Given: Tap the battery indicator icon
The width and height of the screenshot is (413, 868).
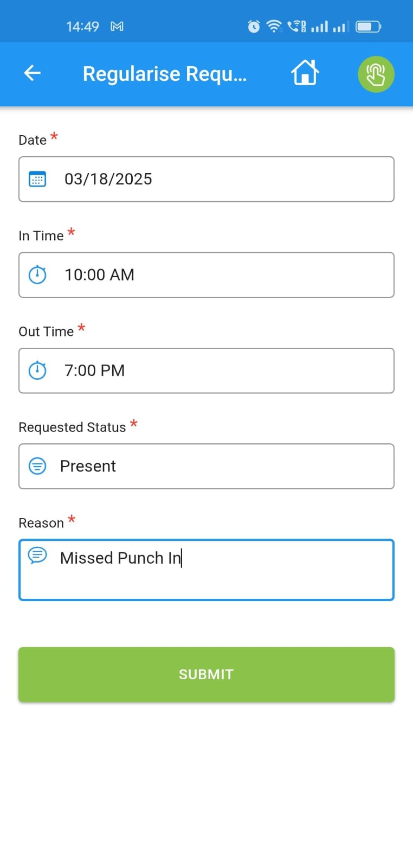Looking at the screenshot, I should (x=369, y=26).
